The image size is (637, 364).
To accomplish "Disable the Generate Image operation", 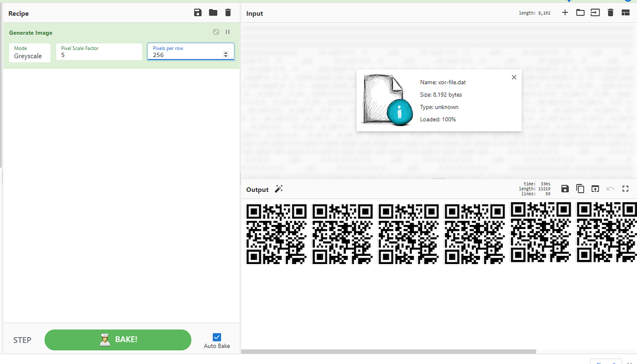I will [x=216, y=32].
